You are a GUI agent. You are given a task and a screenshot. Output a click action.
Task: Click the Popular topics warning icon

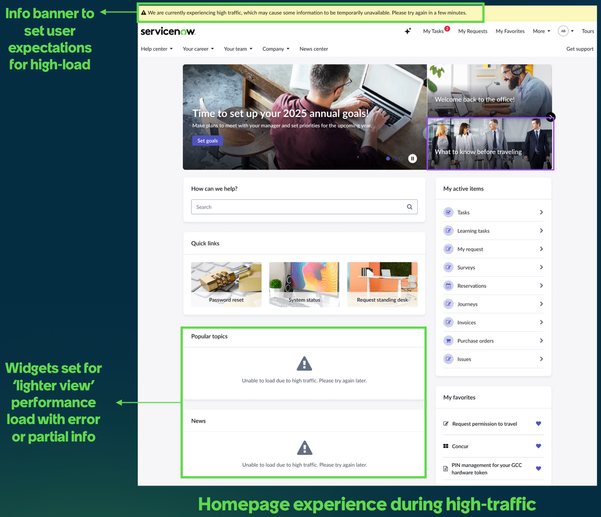(x=304, y=364)
